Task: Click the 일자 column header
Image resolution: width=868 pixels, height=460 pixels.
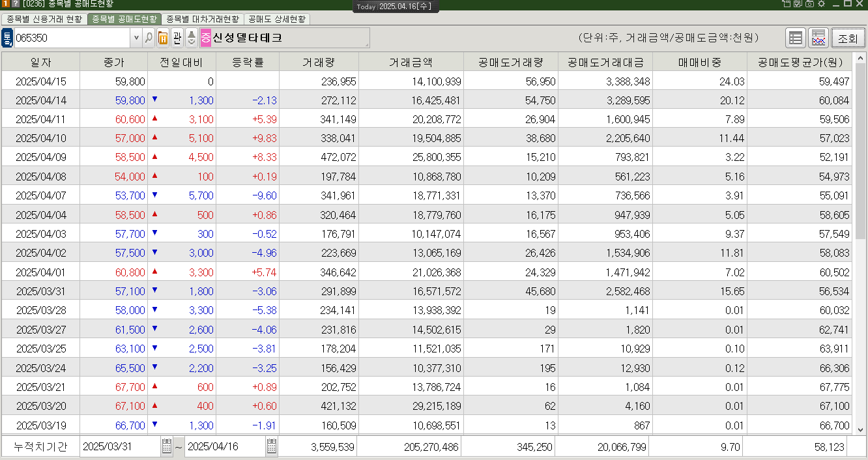Action: 41,63
